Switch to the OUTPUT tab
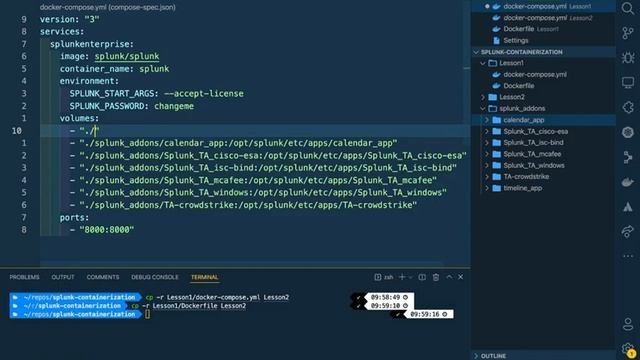Image resolution: width=640 pixels, height=360 pixels. [x=63, y=277]
